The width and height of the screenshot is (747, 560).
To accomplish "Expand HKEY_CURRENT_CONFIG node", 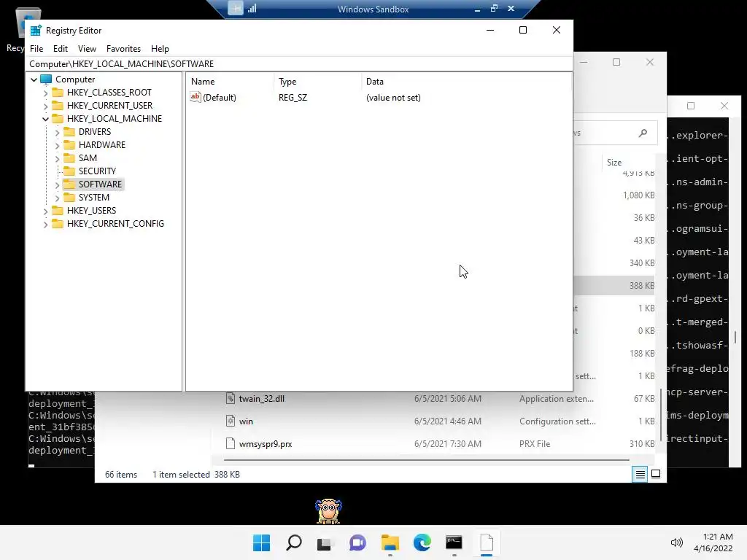I will [x=46, y=224].
